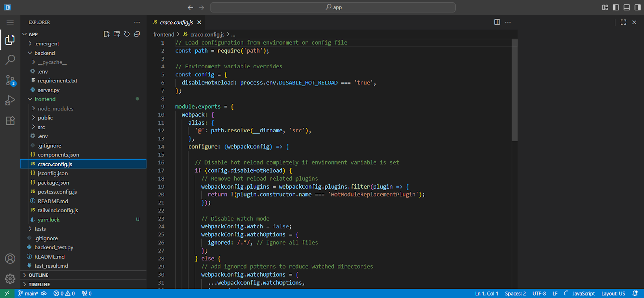This screenshot has height=298, width=644.
Task: Open the remote window indicator
Action: tap(7, 294)
